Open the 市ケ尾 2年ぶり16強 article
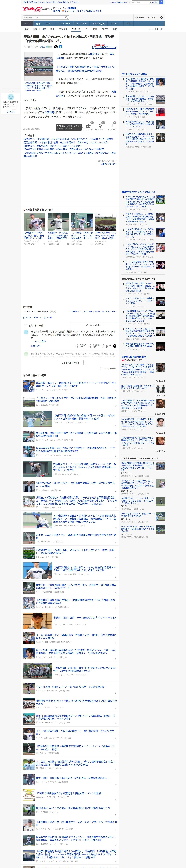Image resolution: width=186 pixels, height=868 pixels. pos(76,536)
